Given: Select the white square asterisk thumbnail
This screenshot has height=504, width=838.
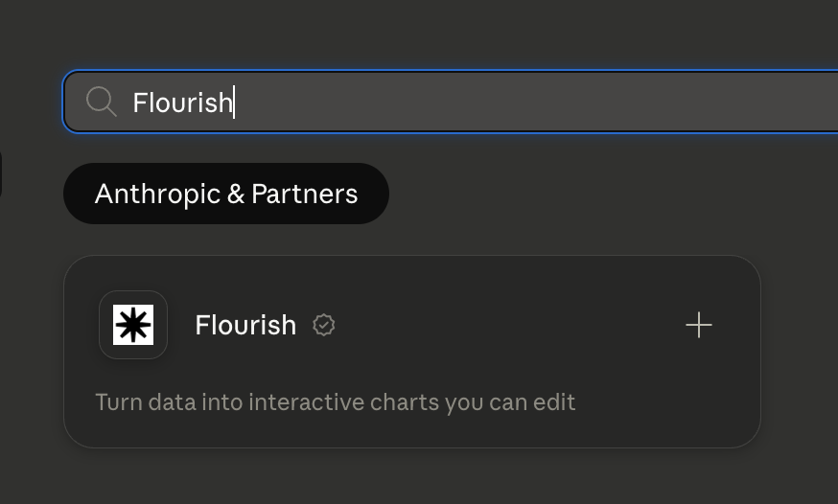Looking at the screenshot, I should tap(133, 325).
